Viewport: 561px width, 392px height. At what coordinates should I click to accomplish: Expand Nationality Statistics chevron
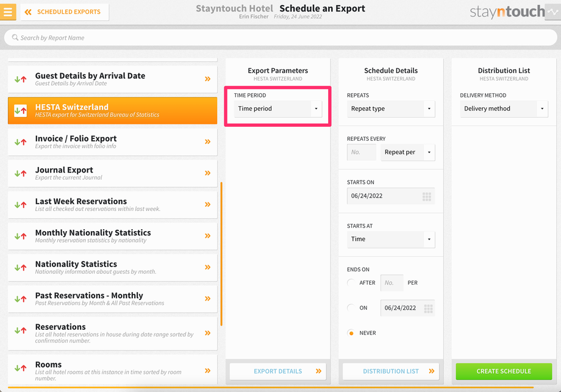point(207,267)
